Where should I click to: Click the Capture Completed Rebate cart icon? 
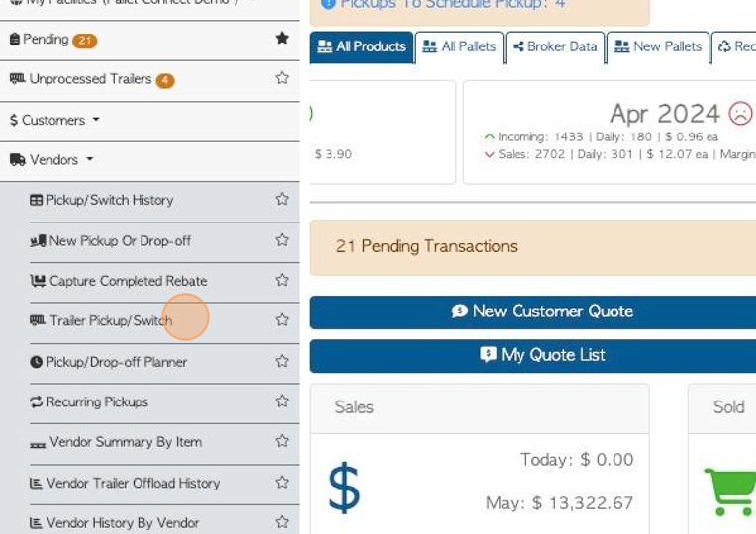[38, 281]
